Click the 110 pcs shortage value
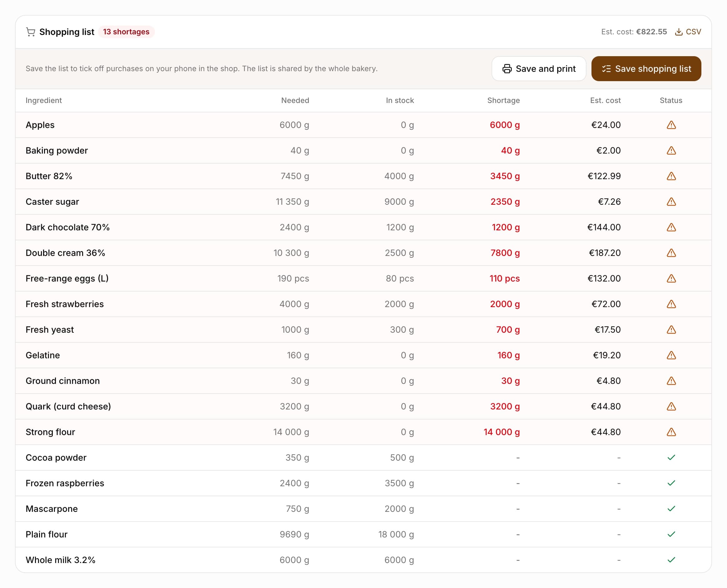 pos(504,278)
